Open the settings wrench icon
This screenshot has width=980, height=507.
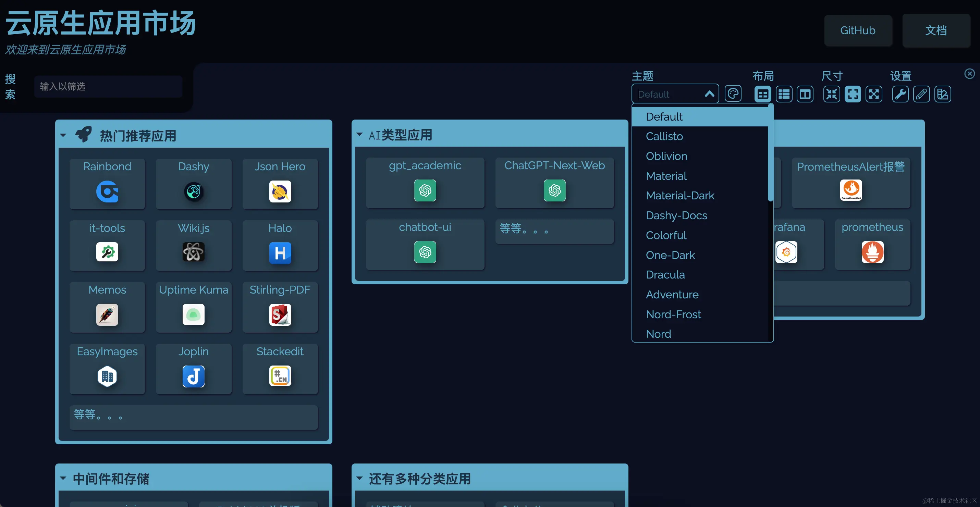click(x=900, y=94)
